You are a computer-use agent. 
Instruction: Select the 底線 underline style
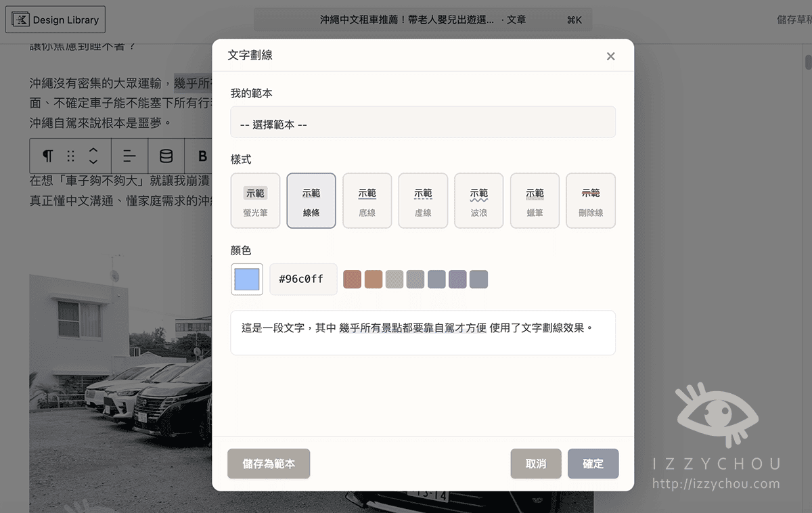367,201
